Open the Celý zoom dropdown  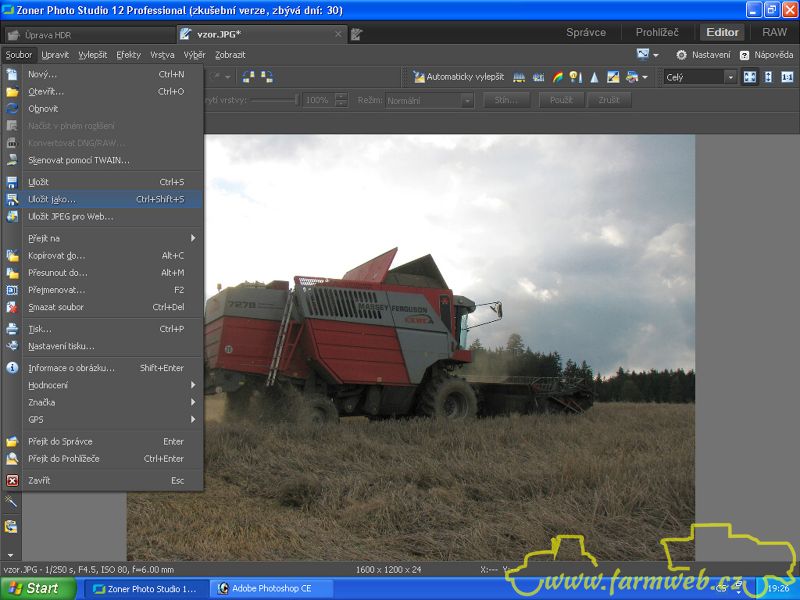click(x=730, y=77)
